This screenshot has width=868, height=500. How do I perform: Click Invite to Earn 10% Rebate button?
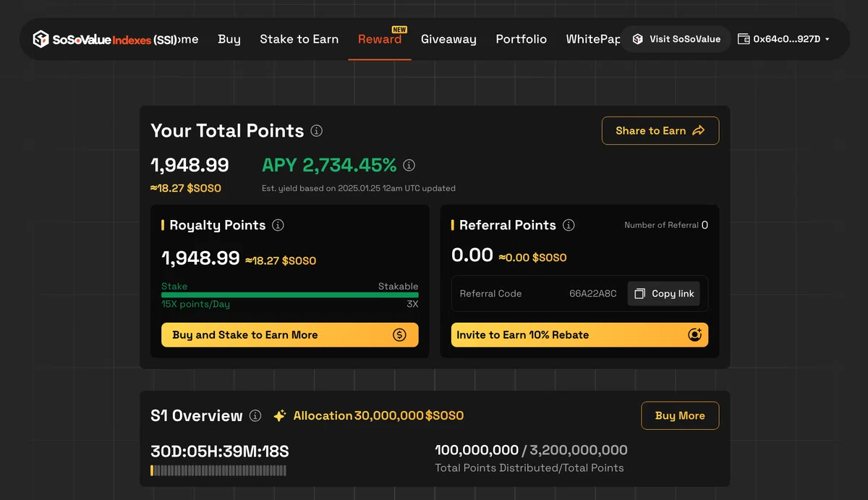[580, 335]
